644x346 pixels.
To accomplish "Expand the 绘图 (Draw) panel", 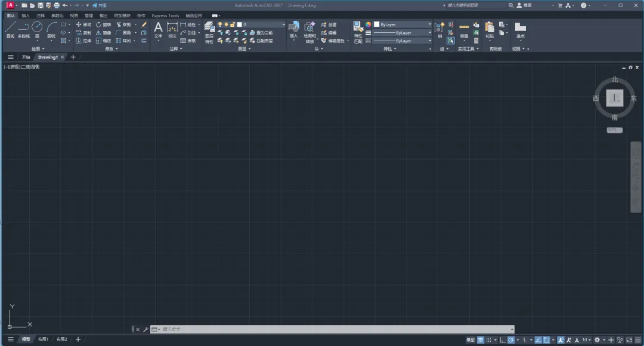I will (38, 48).
